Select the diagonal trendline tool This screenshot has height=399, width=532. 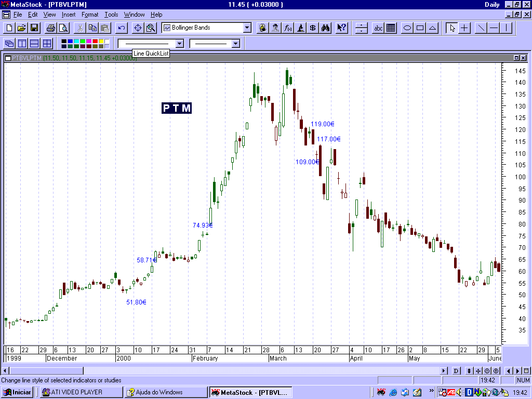pyautogui.click(x=481, y=28)
